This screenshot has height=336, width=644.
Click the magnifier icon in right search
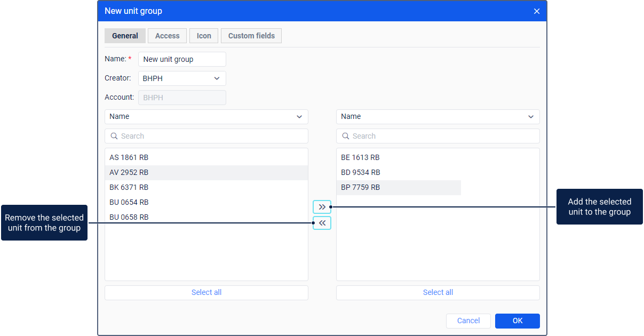345,136
